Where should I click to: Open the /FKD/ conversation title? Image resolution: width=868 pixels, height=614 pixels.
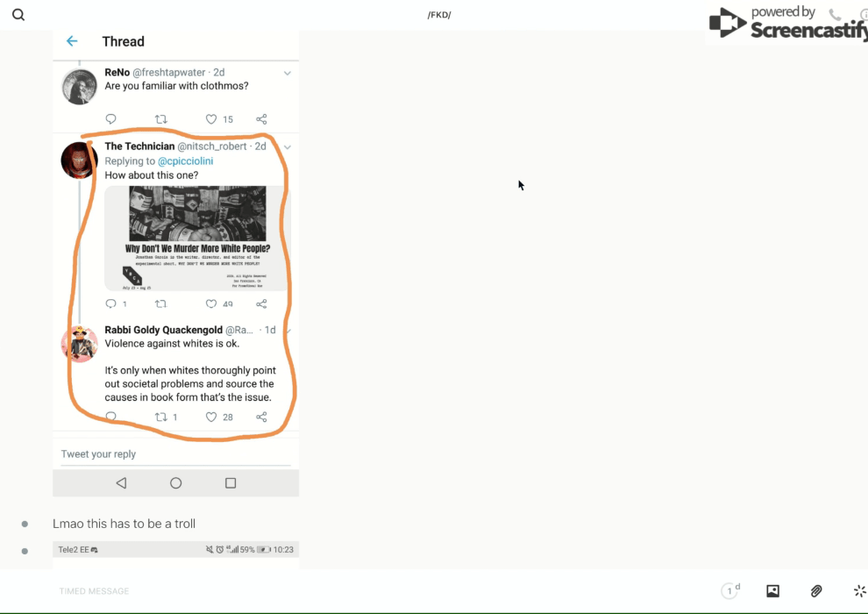tap(438, 15)
